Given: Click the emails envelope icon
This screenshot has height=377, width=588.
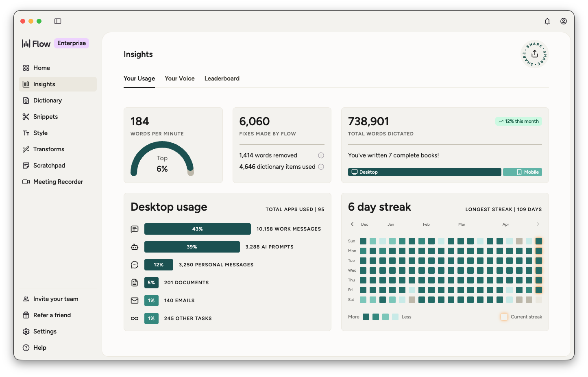Looking at the screenshot, I should tap(135, 301).
